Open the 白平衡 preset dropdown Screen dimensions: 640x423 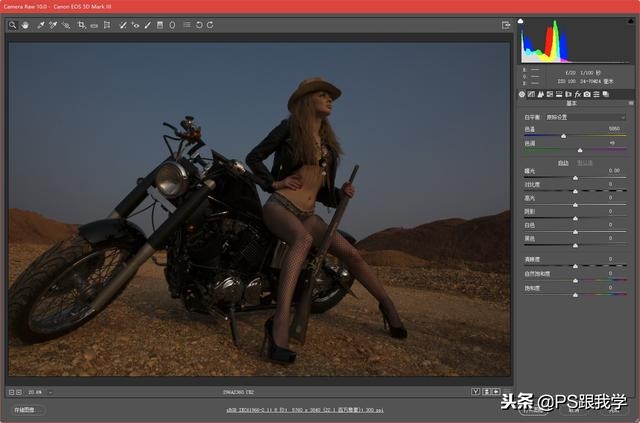tap(590, 117)
